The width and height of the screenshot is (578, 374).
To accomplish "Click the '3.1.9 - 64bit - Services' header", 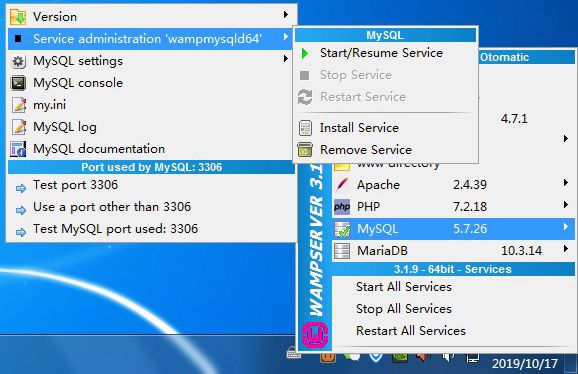I will point(453,269).
